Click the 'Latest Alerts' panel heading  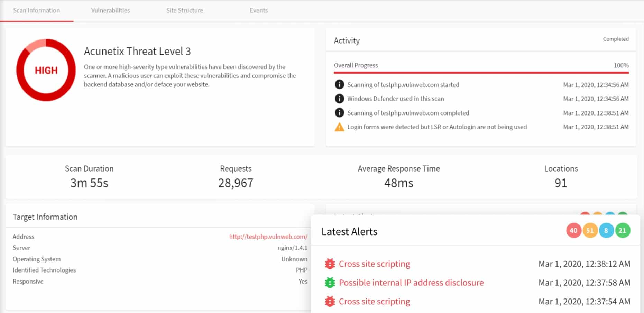tap(349, 231)
